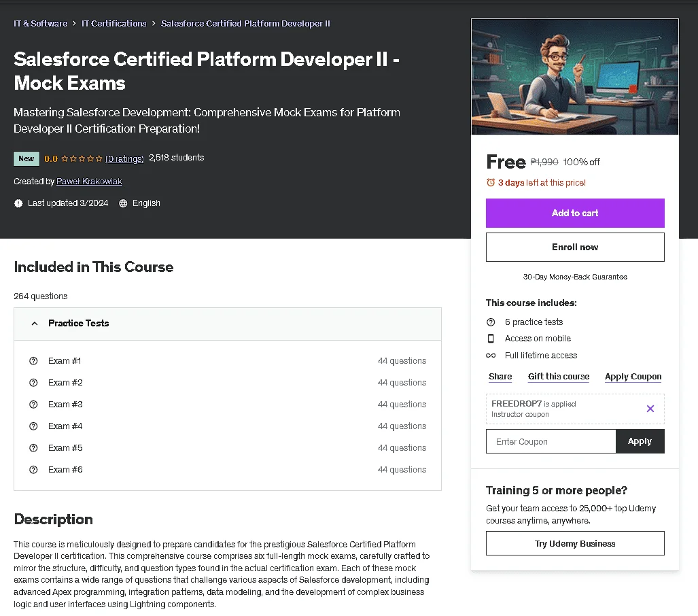Click the globe language icon
Image resolution: width=698 pixels, height=616 pixels.
(x=123, y=203)
